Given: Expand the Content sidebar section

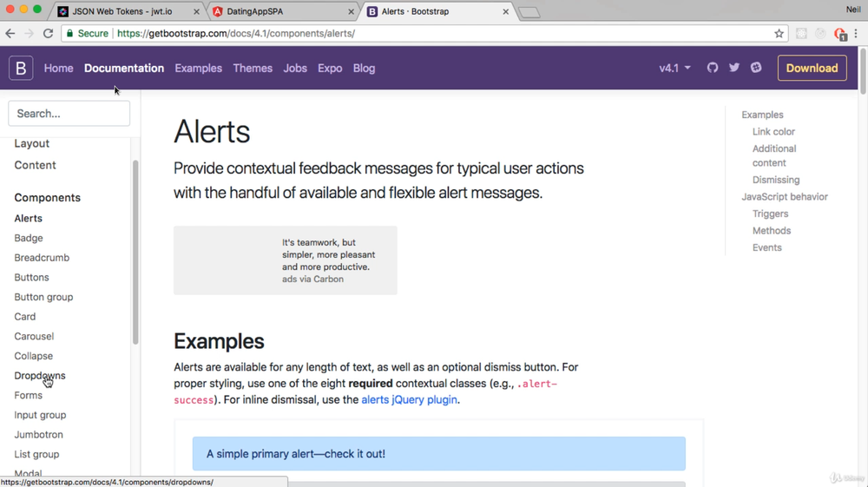Looking at the screenshot, I should (35, 165).
